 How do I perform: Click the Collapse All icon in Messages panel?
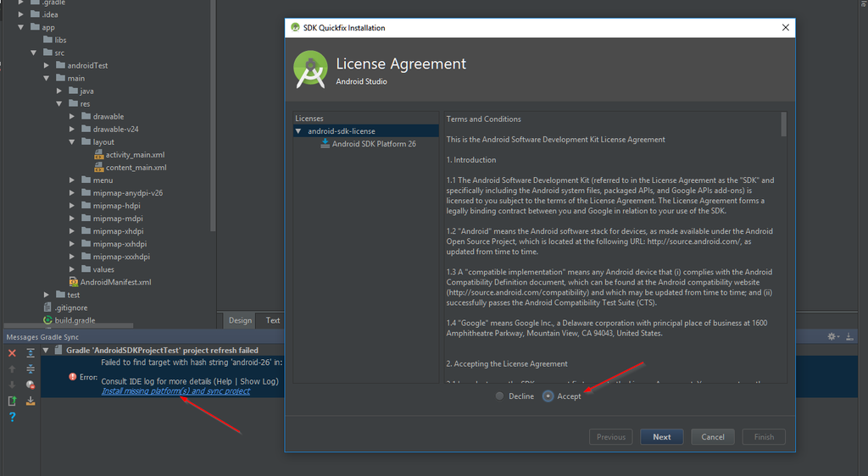pos(31,368)
